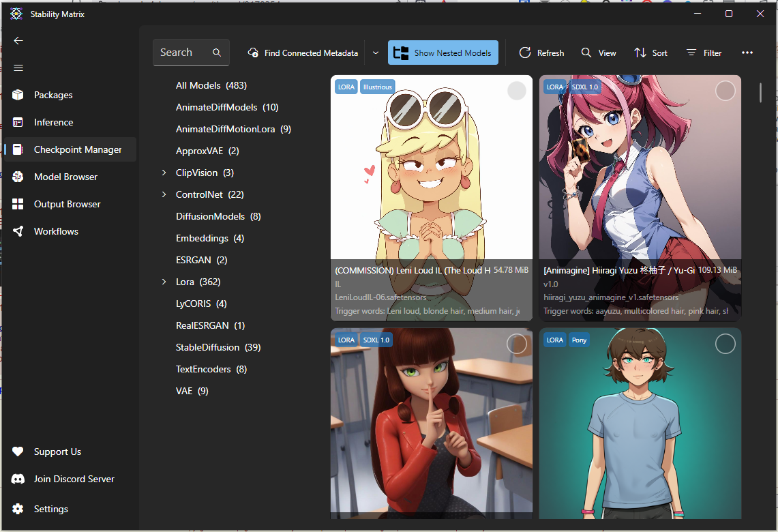Viewport: 778px width, 532px height.
Task: Open the Workflows page
Action: pos(70,231)
